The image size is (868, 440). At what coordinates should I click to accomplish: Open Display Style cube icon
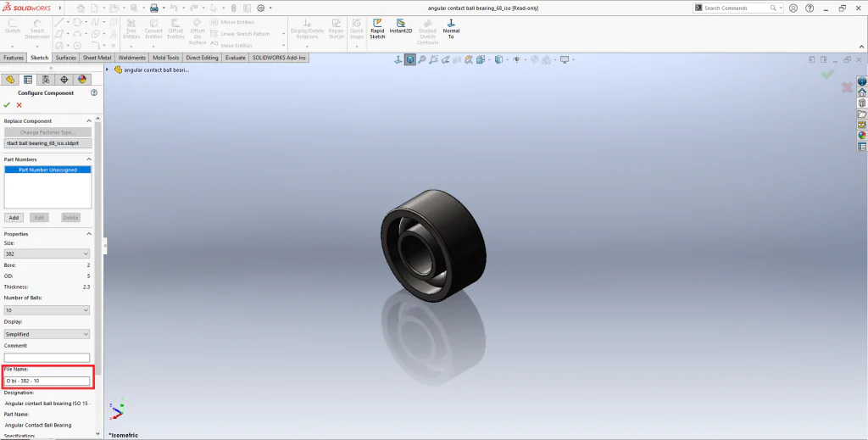click(498, 60)
